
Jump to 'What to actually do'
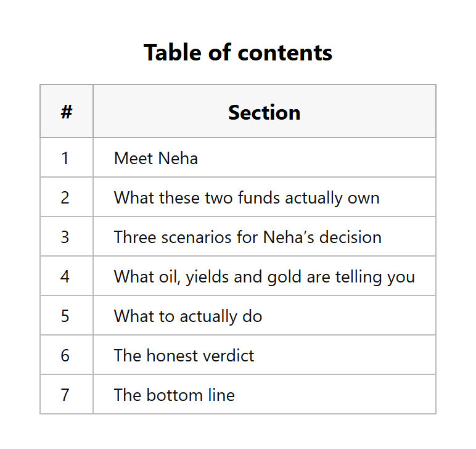(x=188, y=316)
